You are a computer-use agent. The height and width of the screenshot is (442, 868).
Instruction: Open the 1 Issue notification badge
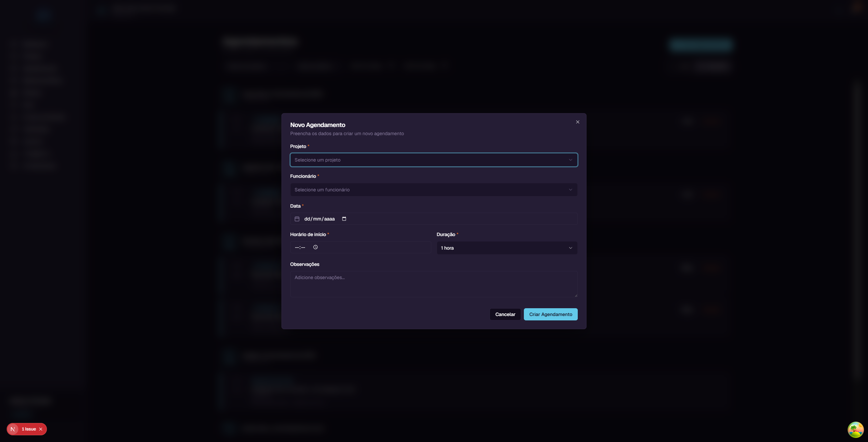29,429
